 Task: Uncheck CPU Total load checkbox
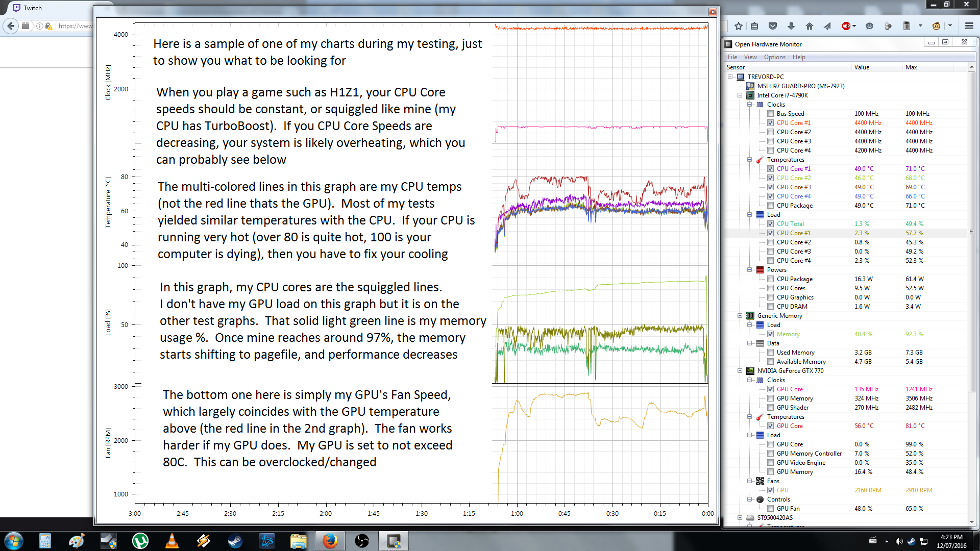point(770,224)
